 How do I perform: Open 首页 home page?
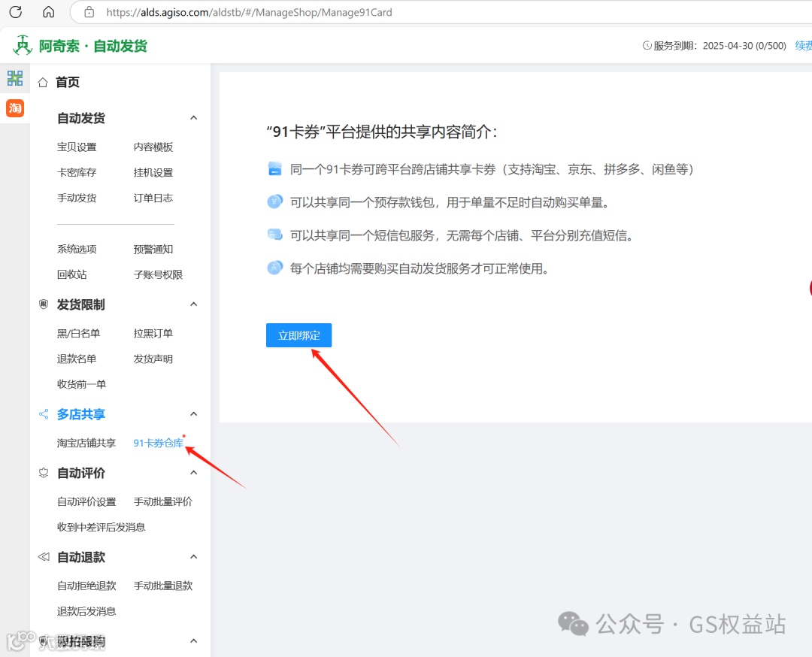pos(68,83)
